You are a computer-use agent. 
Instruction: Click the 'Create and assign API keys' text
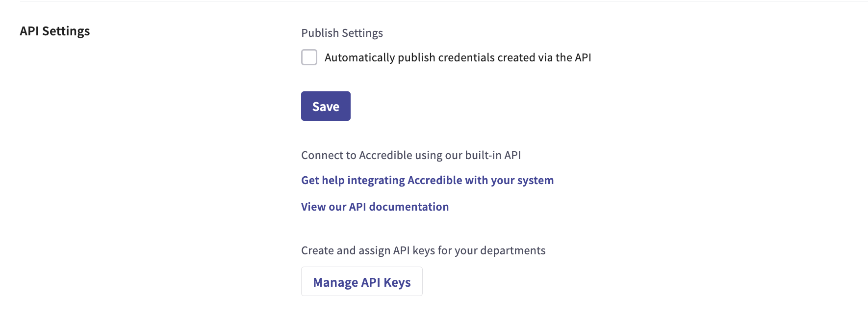coord(423,250)
